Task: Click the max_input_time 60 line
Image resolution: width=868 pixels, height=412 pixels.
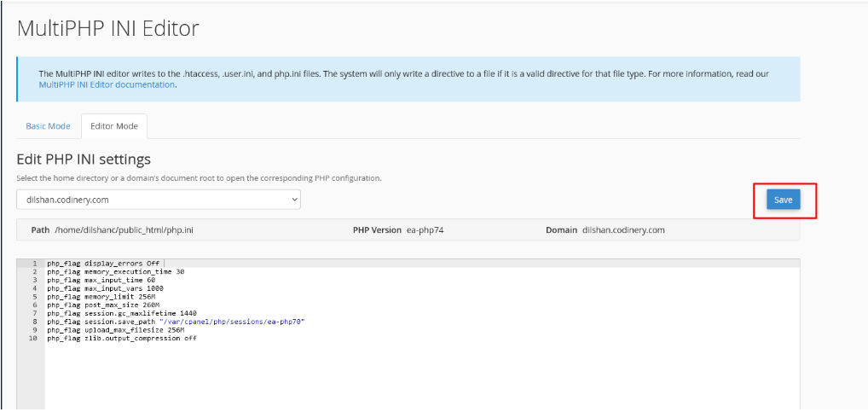Action: [x=101, y=280]
